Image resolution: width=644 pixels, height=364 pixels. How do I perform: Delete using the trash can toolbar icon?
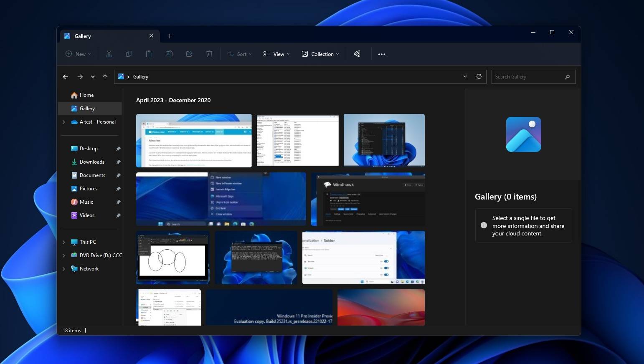(x=209, y=54)
